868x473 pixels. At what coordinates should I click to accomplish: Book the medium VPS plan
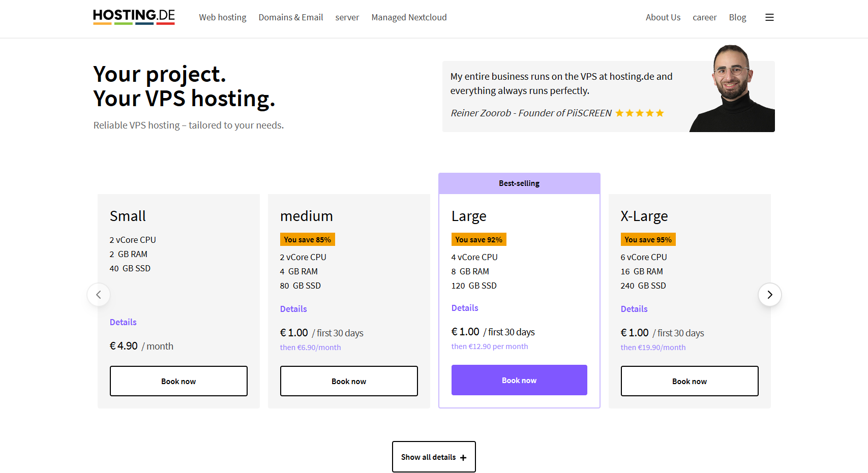point(349,381)
